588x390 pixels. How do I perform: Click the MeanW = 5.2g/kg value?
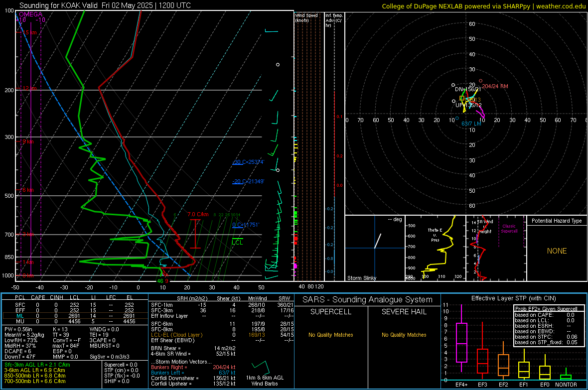click(x=25, y=335)
